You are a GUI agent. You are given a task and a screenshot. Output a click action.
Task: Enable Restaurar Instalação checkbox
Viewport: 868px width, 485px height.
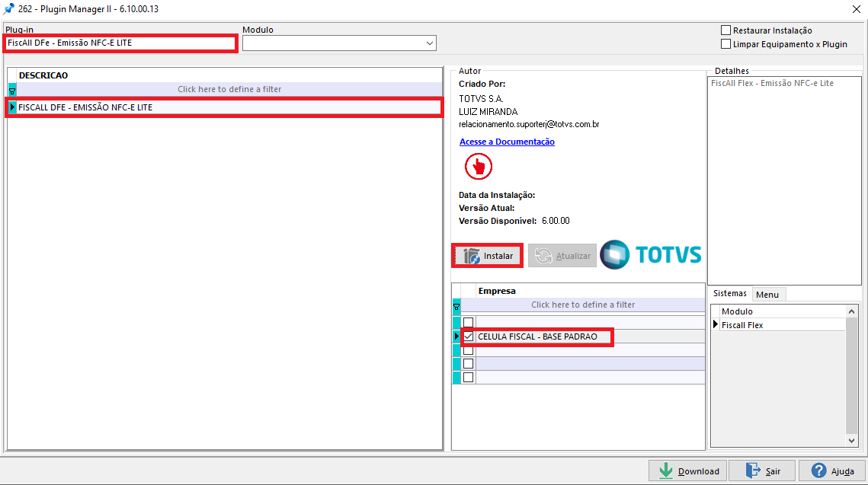coord(725,30)
